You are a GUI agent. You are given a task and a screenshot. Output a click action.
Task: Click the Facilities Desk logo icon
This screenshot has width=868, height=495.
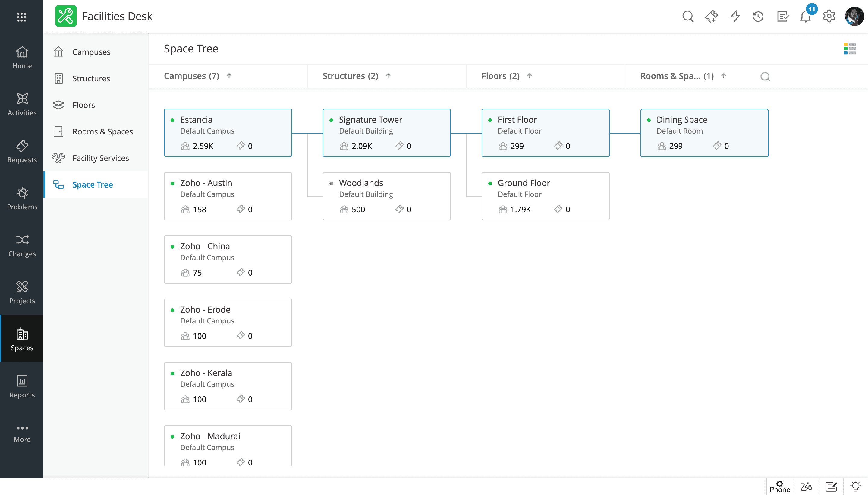click(66, 16)
